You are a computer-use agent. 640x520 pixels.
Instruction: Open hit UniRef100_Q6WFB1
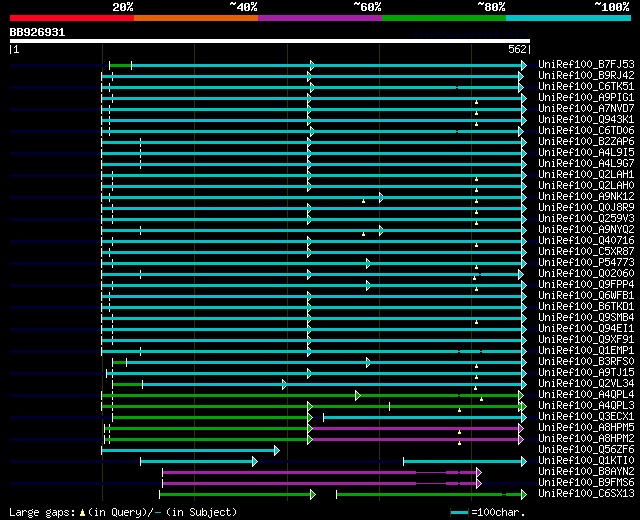(586, 296)
